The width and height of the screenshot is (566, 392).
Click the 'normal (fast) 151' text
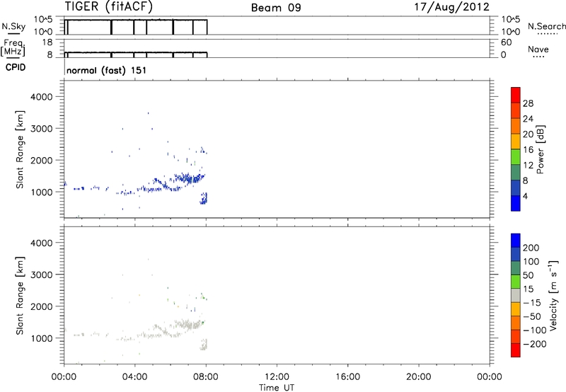tap(107, 70)
